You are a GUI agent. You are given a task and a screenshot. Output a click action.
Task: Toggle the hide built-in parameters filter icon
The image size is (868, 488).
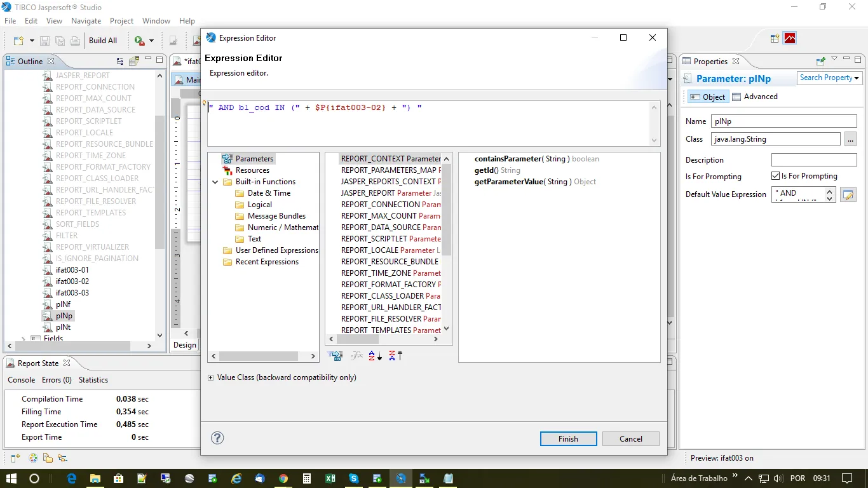335,356
